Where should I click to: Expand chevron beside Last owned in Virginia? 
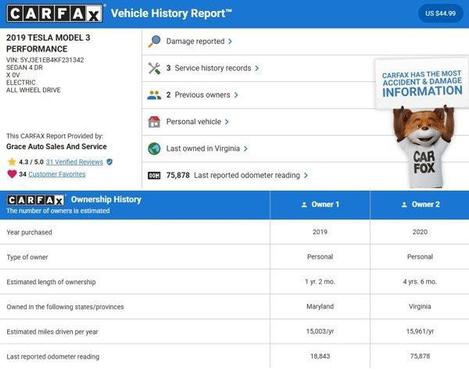click(x=245, y=149)
